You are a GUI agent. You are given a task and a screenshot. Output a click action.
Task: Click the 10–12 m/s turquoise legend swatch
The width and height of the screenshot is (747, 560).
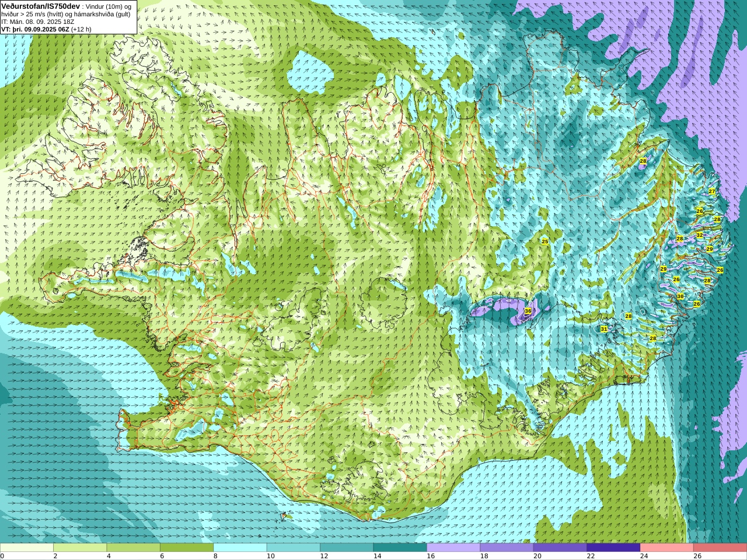point(294,548)
